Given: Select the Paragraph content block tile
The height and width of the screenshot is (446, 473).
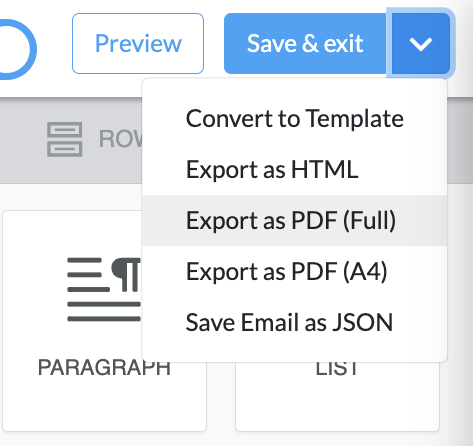Looking at the screenshot, I should (x=104, y=321).
